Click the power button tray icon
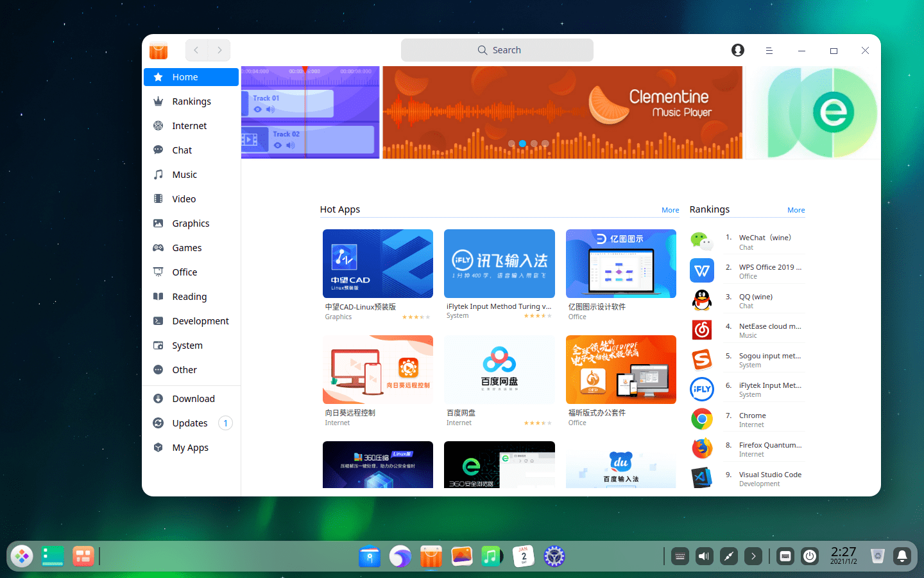 pos(810,556)
